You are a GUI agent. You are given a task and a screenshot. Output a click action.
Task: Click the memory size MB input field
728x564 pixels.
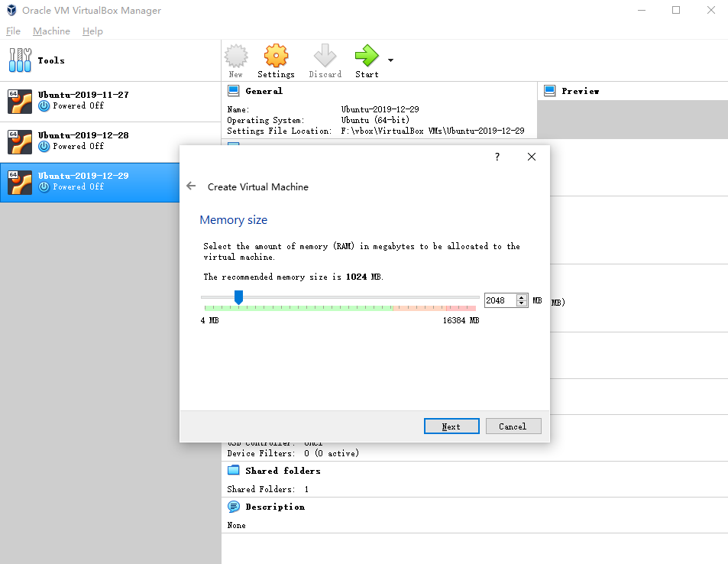[x=500, y=300]
